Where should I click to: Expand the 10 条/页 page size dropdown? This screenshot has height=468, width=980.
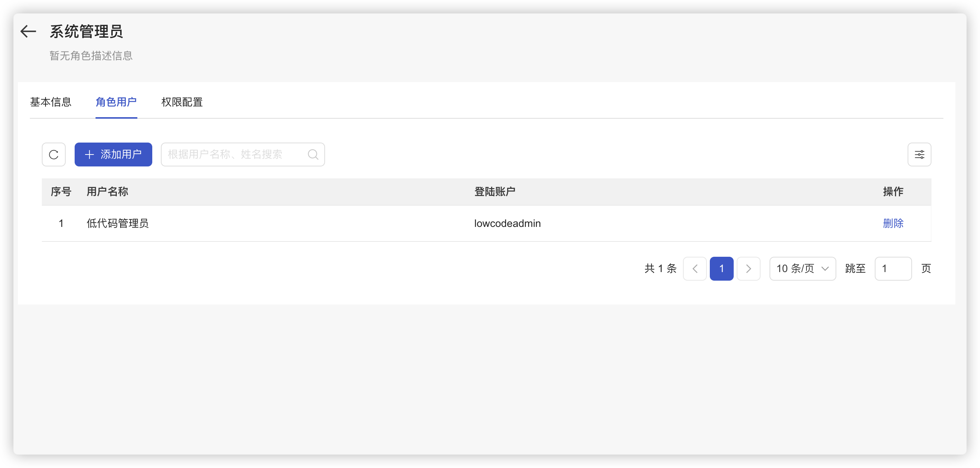click(802, 269)
